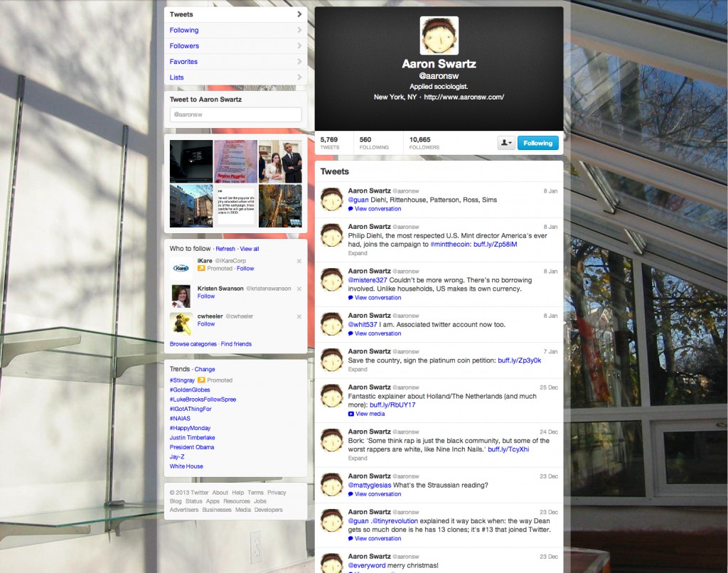
Task: Open the buff.ly/RbUY17 link
Action: [392, 405]
